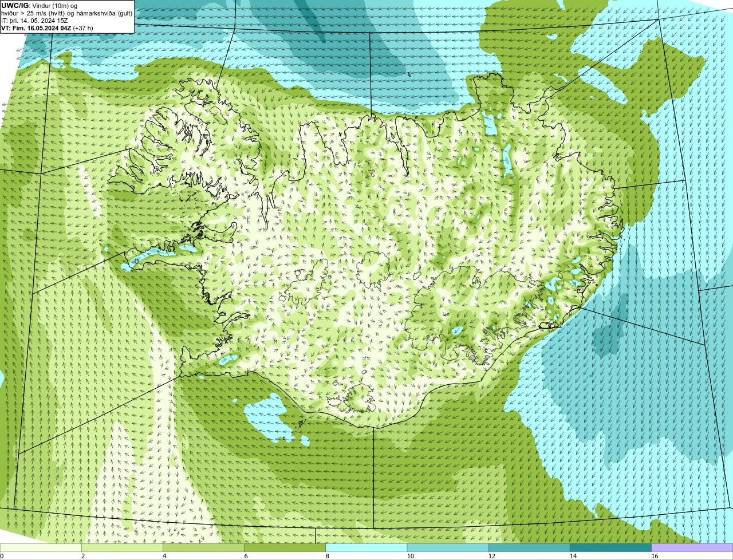Click the lavender above-16 m/s legend swatch

692,547
